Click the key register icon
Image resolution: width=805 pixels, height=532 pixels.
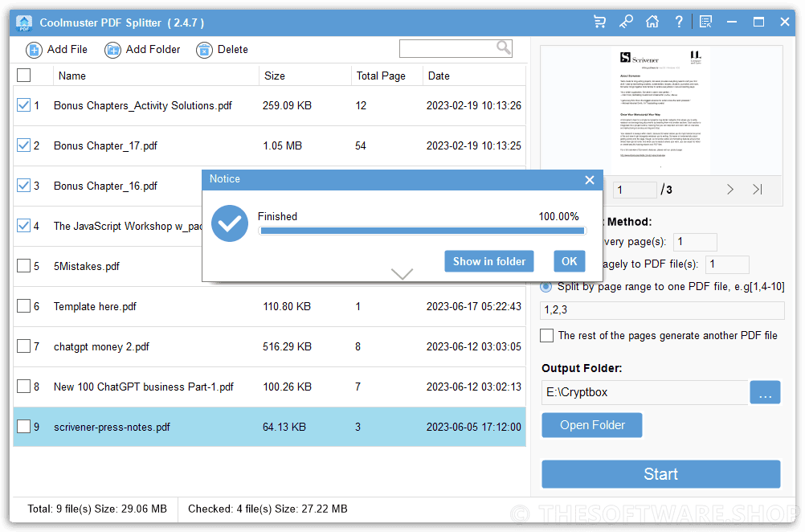[626, 22]
